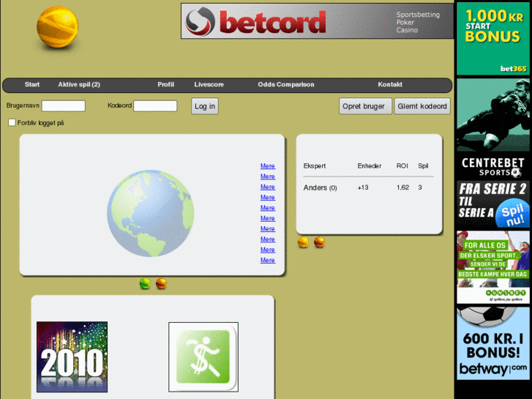Image resolution: width=532 pixels, height=399 pixels.
Task: Open the Profil menu item
Action: click(x=165, y=84)
